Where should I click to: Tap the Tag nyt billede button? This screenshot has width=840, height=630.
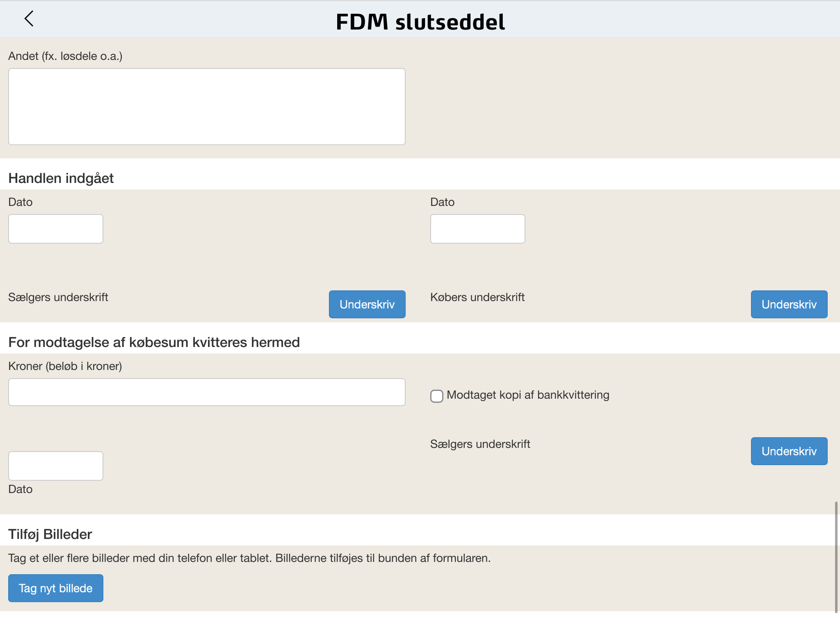coord(56,588)
